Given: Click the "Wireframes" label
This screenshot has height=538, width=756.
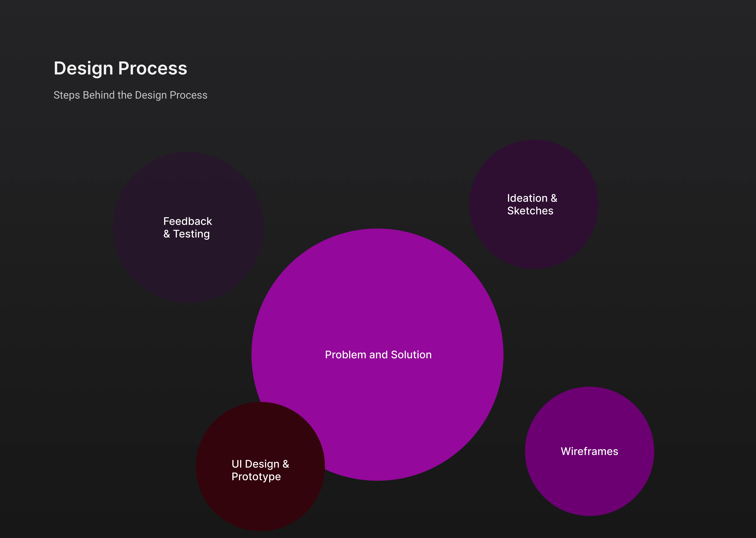Looking at the screenshot, I should click(x=589, y=451).
